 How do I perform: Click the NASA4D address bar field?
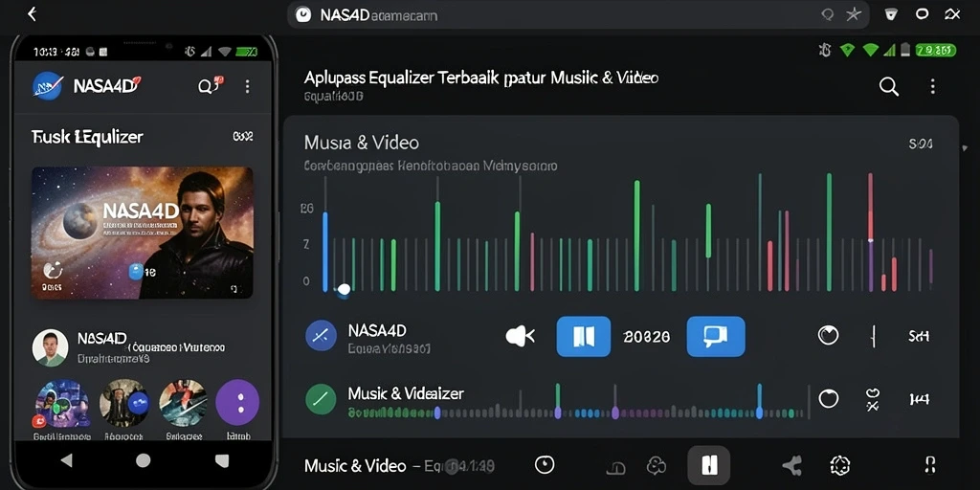[x=577, y=15]
